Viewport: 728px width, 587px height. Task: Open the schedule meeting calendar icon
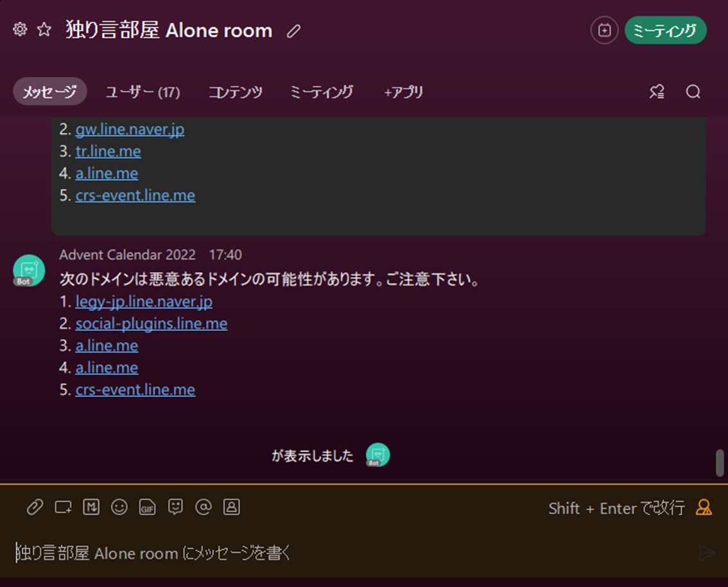604,30
